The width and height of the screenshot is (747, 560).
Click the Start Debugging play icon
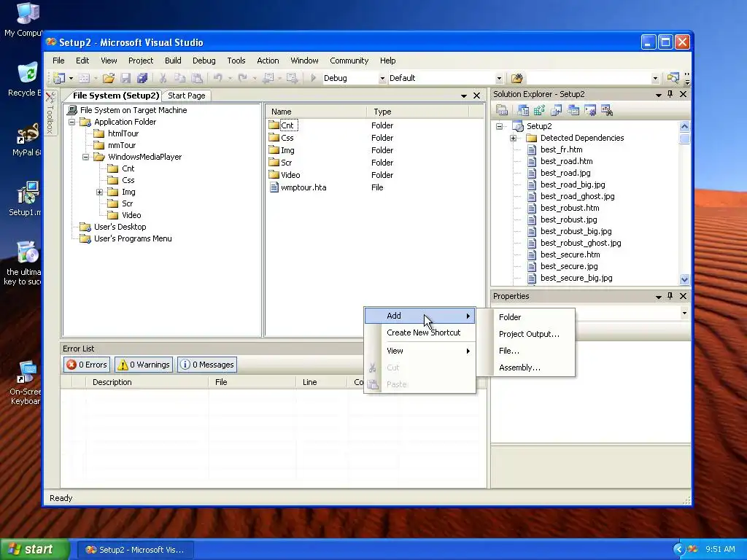pos(314,78)
